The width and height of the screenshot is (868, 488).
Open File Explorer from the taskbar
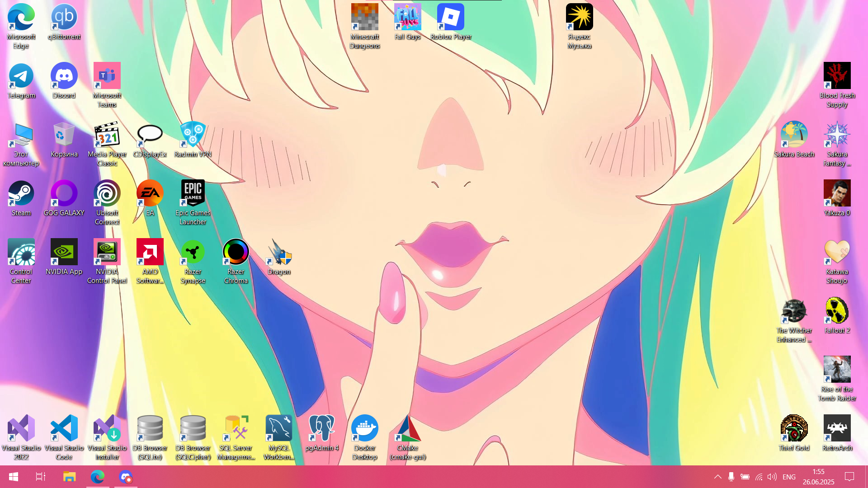pos(69,477)
